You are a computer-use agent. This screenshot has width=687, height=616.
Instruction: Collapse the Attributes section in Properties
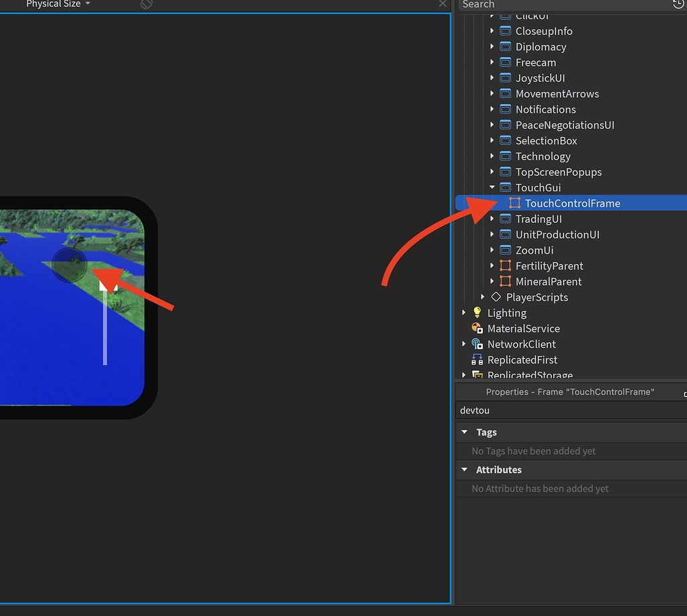coord(464,470)
